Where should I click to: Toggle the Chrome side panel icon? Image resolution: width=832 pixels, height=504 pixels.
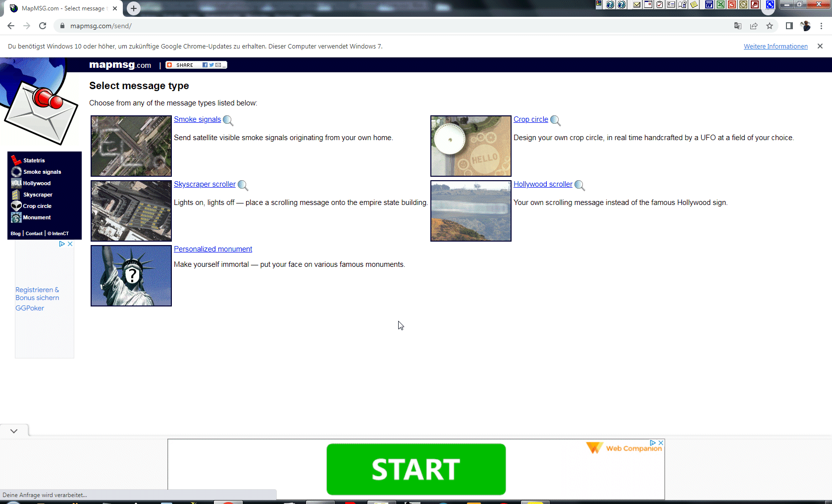click(x=789, y=26)
